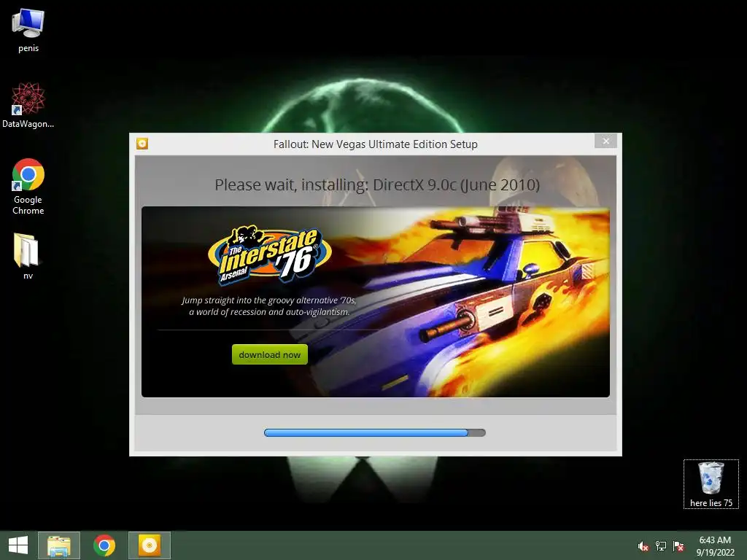Click the 'Fallout: New Vegas Ultimate Edition Setup' title

[x=376, y=144]
